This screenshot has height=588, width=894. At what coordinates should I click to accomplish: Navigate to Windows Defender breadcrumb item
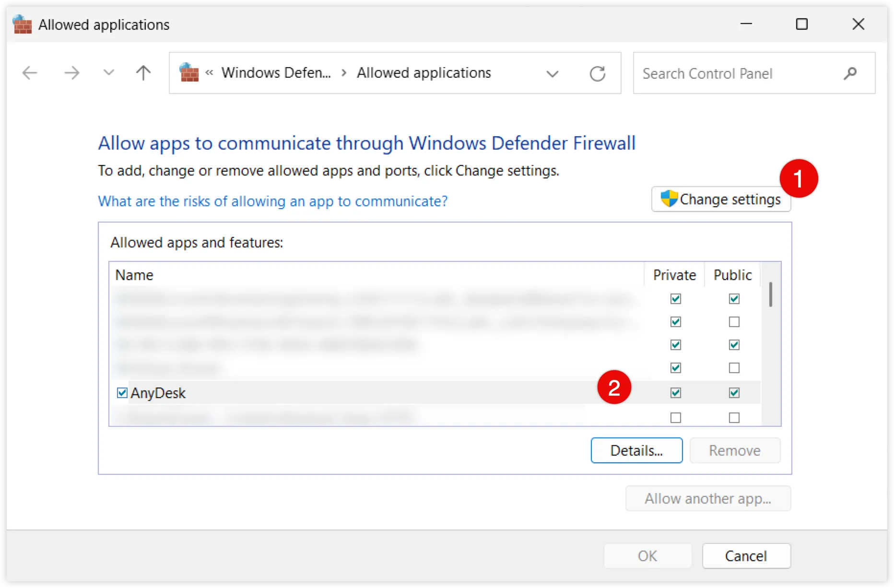pos(276,73)
